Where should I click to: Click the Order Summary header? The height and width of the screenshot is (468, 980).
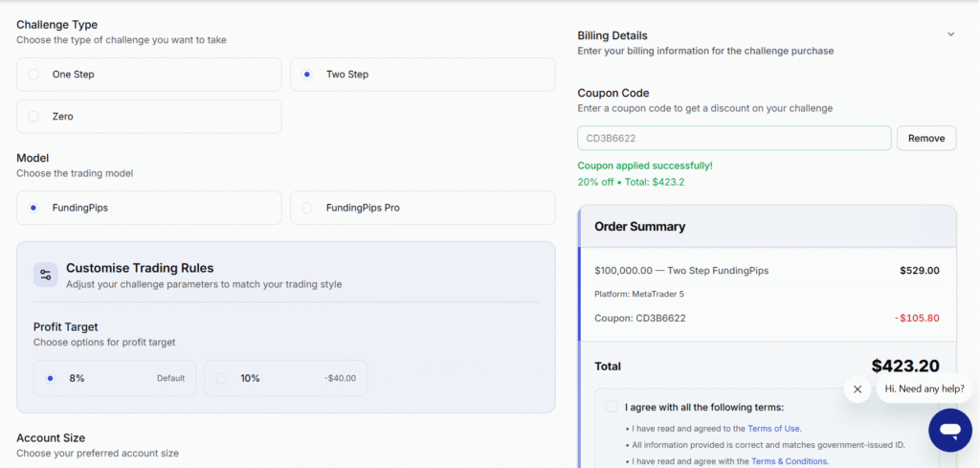(x=639, y=227)
